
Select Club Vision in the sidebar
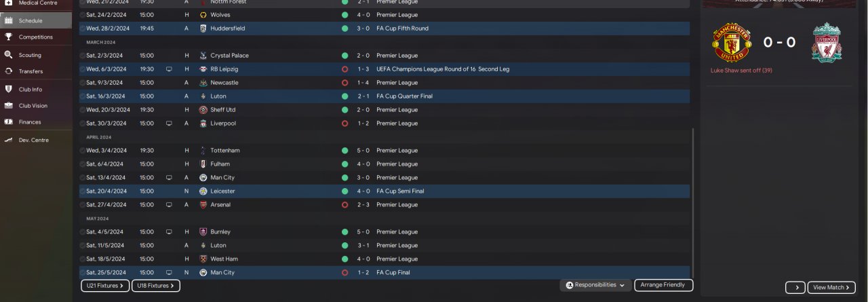click(x=33, y=106)
